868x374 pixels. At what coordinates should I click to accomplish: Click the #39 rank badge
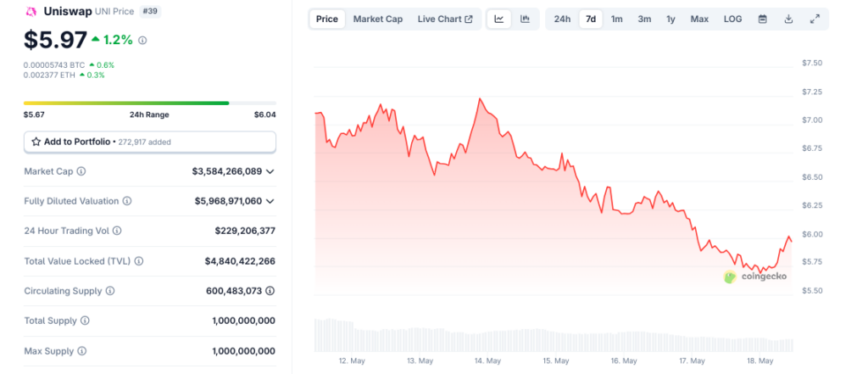[x=151, y=11]
